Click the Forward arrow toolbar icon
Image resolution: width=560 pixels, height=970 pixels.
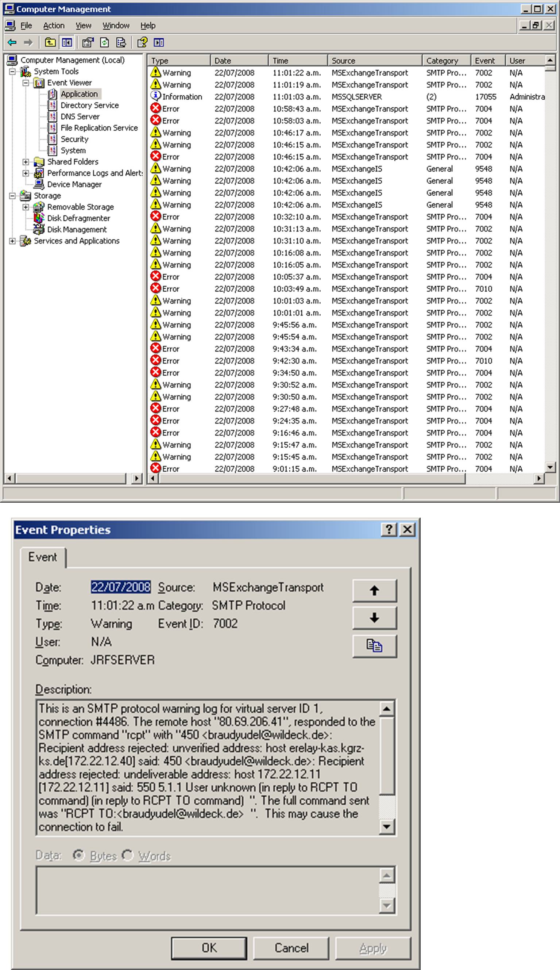pos(28,42)
